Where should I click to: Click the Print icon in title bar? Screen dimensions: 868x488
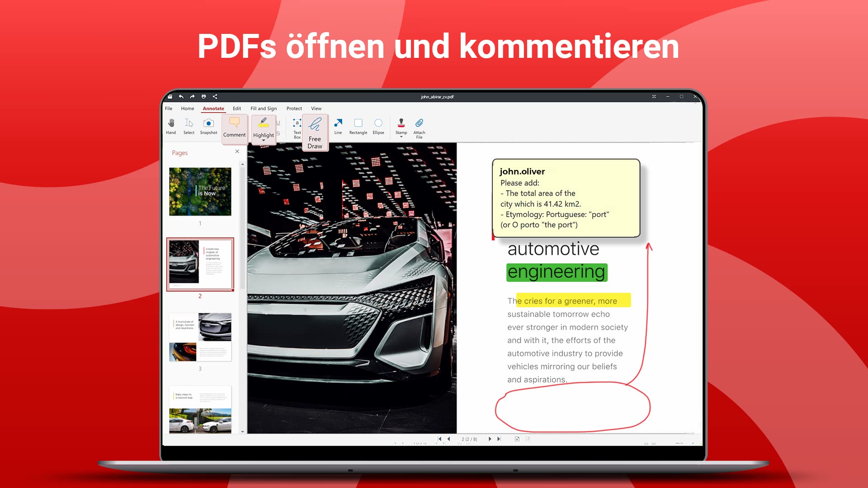pyautogui.click(x=203, y=96)
